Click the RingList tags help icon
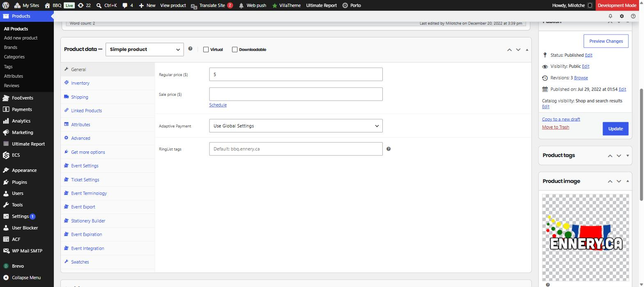This screenshot has width=644, height=287. (389, 149)
